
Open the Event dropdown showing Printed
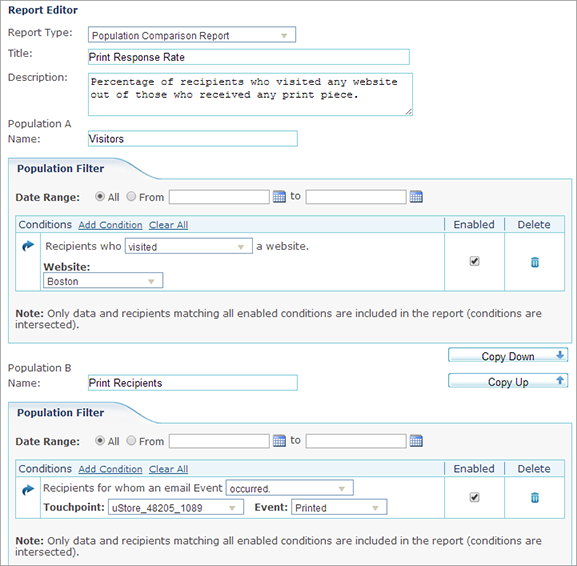[x=339, y=507]
